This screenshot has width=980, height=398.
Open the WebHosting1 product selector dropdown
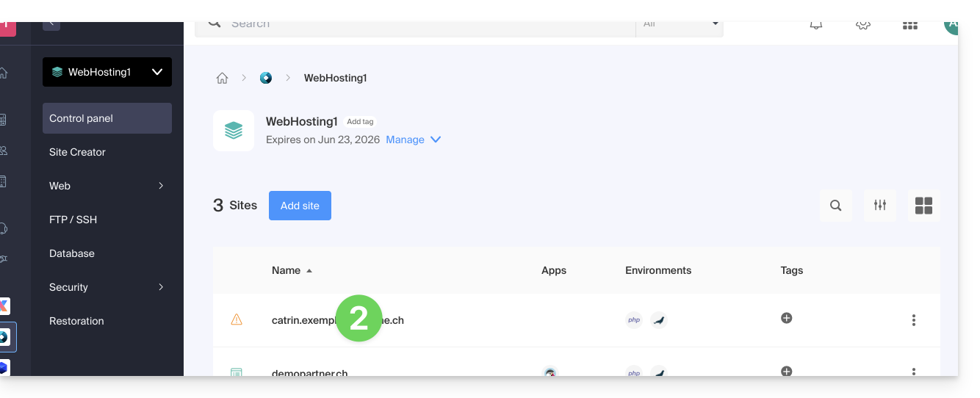pos(107,72)
